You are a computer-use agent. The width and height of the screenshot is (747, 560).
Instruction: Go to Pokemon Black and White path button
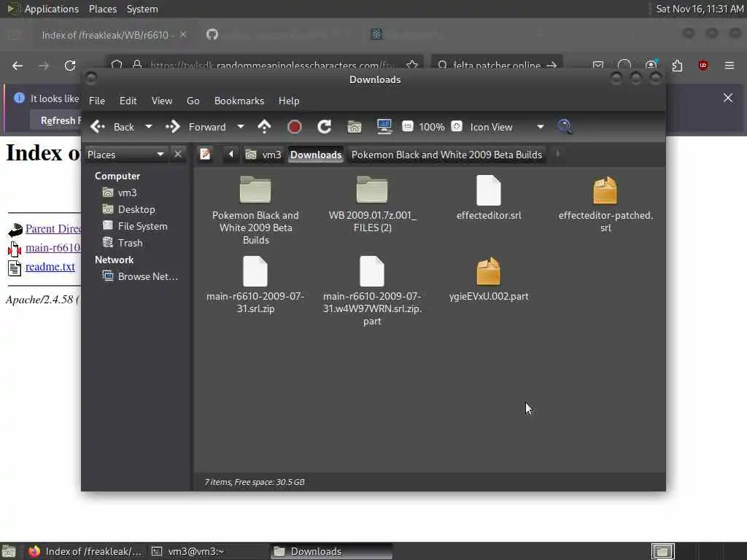pos(446,155)
